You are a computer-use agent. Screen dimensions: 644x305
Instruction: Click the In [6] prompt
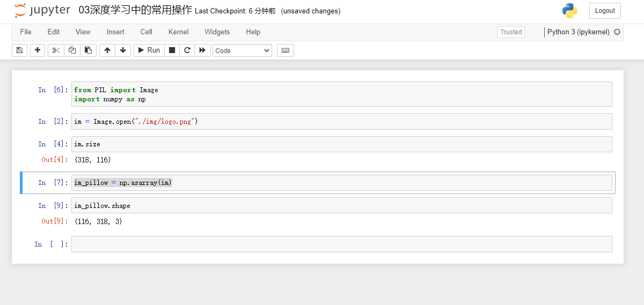point(53,90)
